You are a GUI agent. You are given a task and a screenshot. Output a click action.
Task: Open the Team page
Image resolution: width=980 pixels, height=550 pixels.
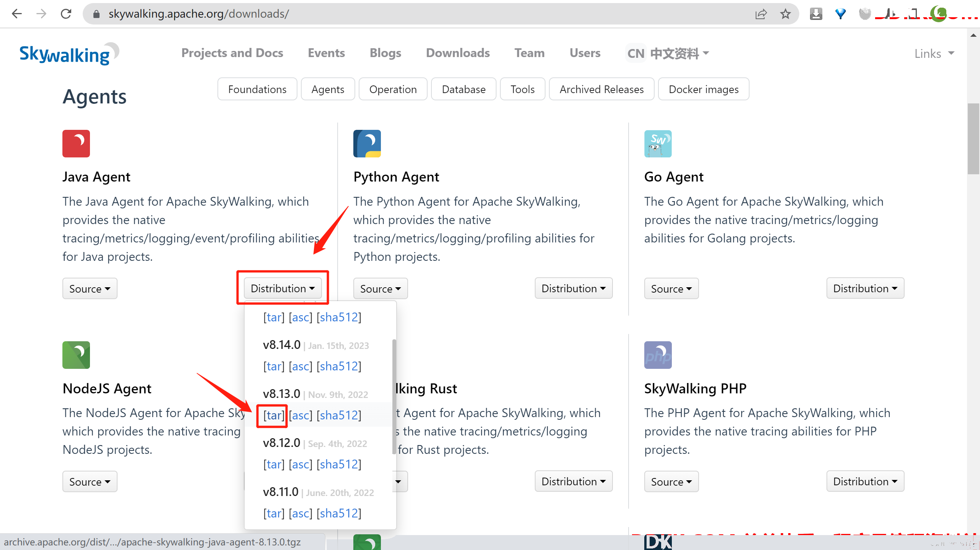[529, 53]
